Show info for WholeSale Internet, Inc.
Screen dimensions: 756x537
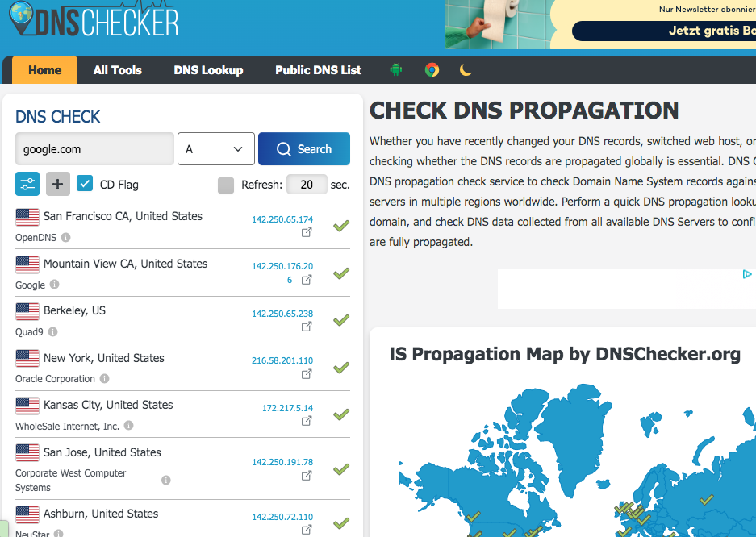(x=129, y=425)
